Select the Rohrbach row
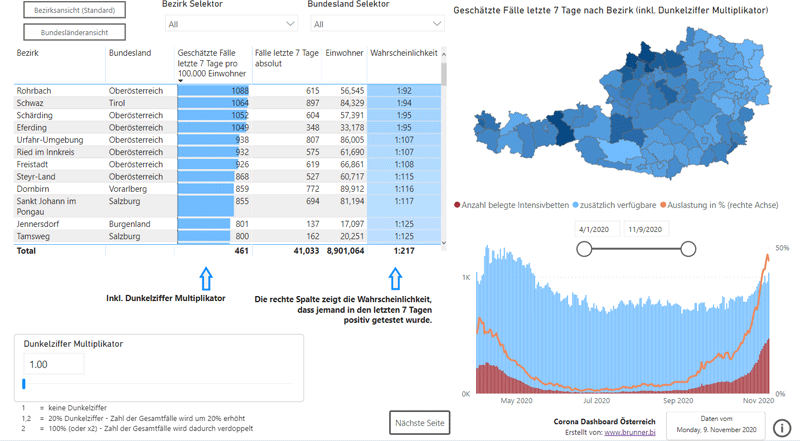 coord(228,90)
